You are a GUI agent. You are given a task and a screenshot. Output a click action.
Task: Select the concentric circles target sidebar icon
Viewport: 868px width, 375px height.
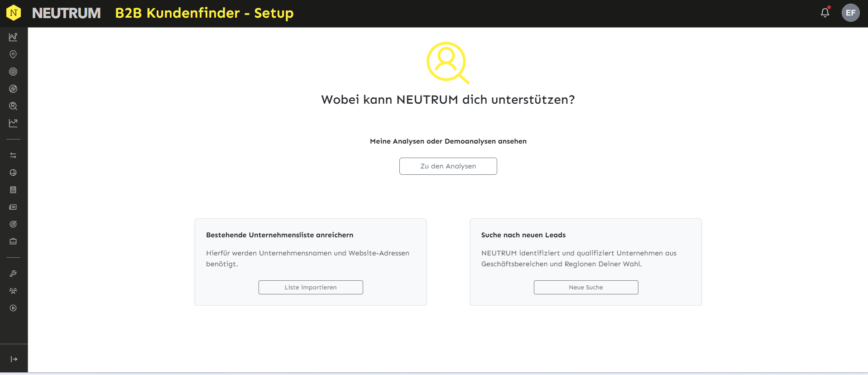pyautogui.click(x=13, y=72)
